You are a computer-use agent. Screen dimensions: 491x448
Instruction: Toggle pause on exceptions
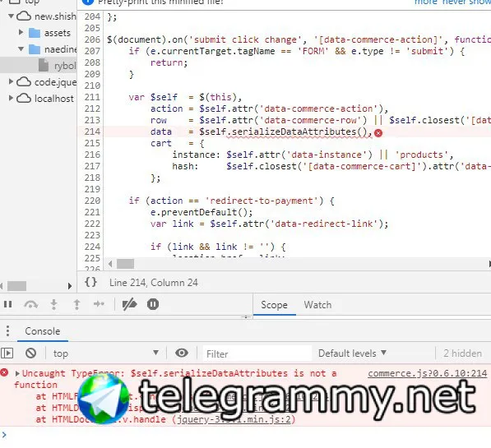click(x=153, y=304)
